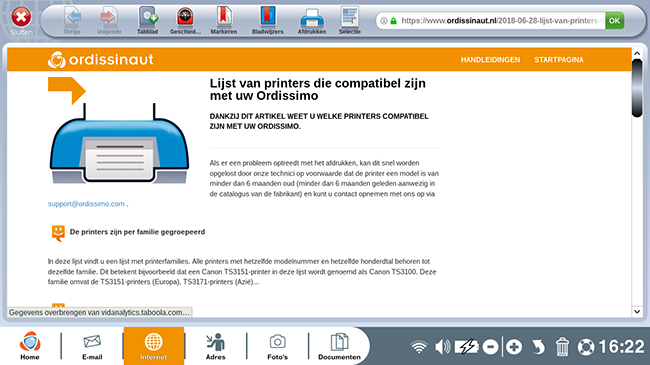
Task: Open the HANDLEIDINGEN menu
Action: pyautogui.click(x=490, y=60)
